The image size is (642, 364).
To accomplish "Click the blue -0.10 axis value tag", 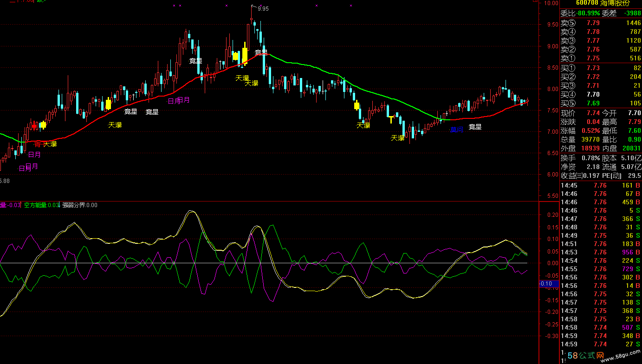I will 545,284.
